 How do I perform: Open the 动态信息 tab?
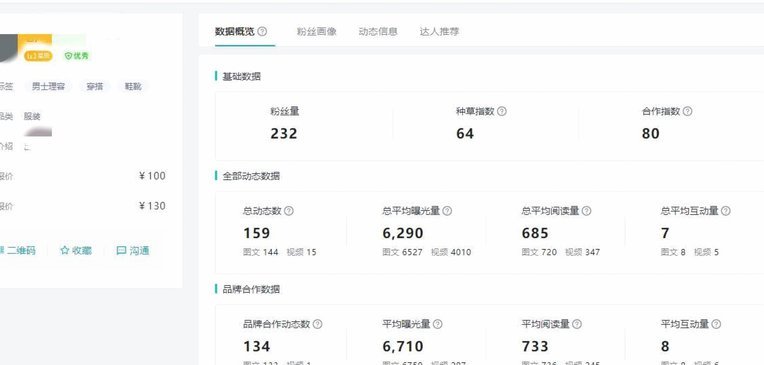378,32
